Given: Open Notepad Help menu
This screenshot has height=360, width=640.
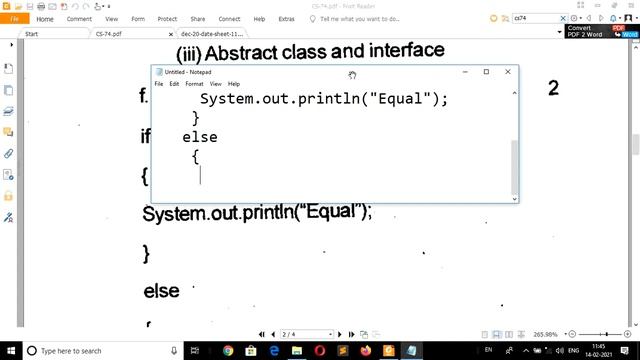Looking at the screenshot, I should pos(234,84).
